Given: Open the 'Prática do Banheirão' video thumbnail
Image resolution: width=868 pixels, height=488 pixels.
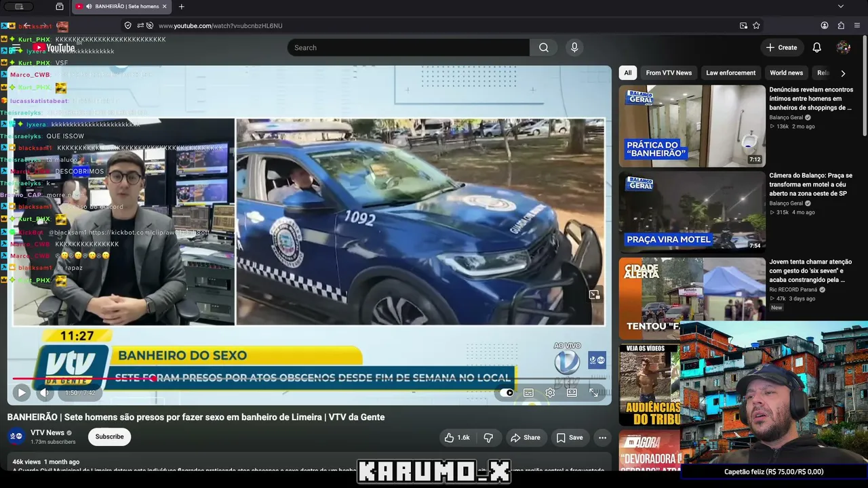Looking at the screenshot, I should tap(692, 126).
